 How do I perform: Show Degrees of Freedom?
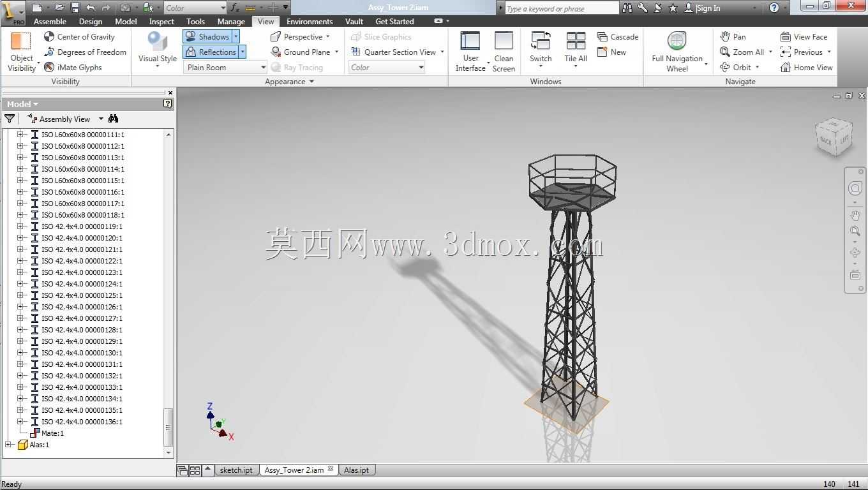[x=85, y=52]
